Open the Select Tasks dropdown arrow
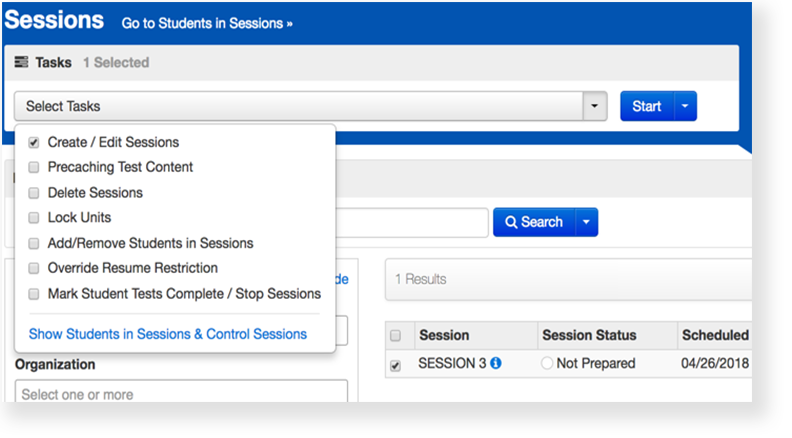 (595, 106)
